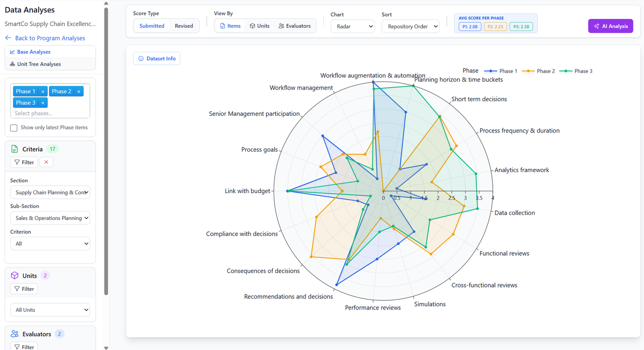Click the Evaluators people icon in View By
The width and height of the screenshot is (644, 350).
coord(281,26)
